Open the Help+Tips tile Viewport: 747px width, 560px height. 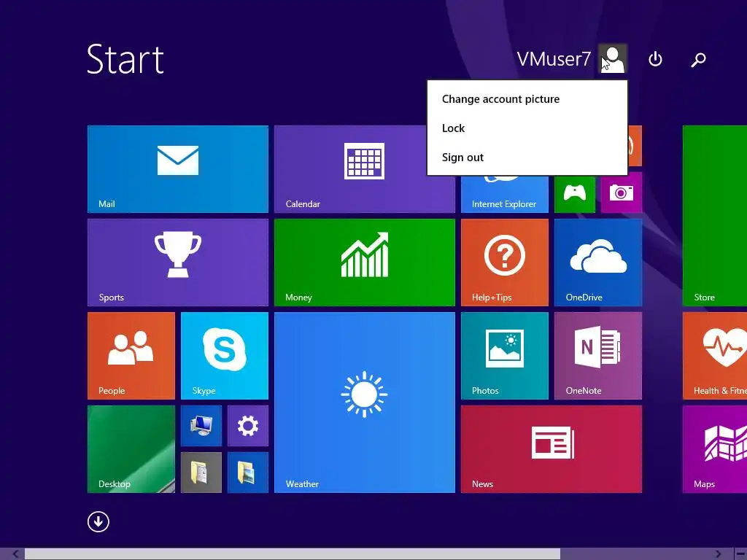point(505,262)
